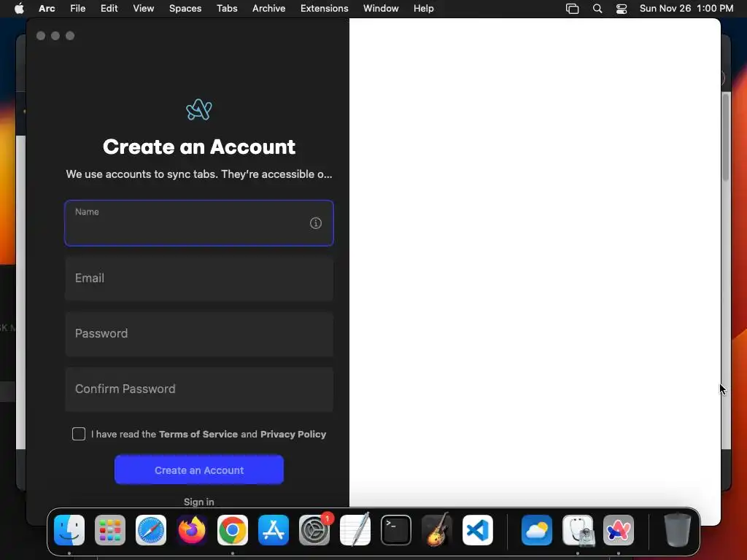Viewport: 747px width, 560px height.
Task: Click the Arc logo above the heading
Action: point(199,109)
